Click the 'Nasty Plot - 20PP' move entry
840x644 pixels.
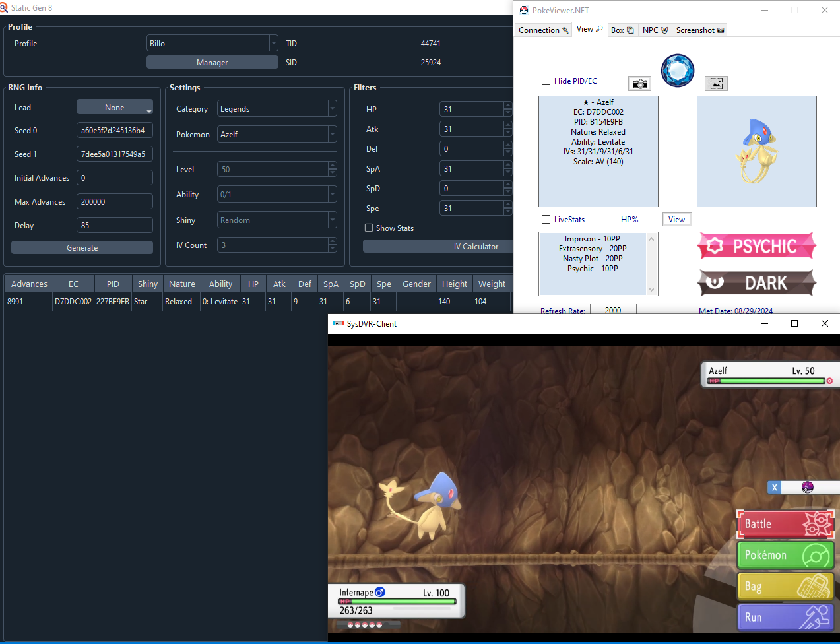pyautogui.click(x=592, y=259)
